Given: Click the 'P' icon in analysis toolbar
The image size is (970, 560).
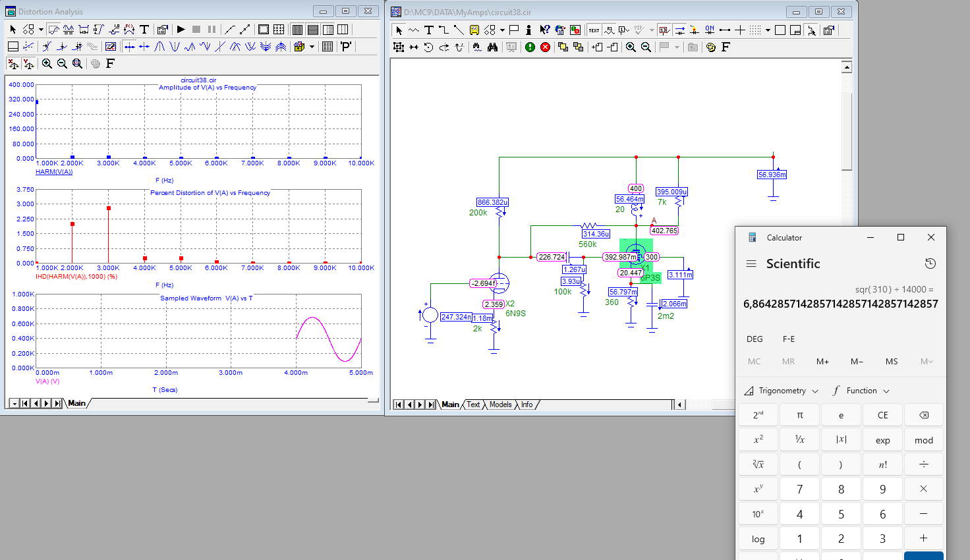Looking at the screenshot, I should pyautogui.click(x=346, y=47).
